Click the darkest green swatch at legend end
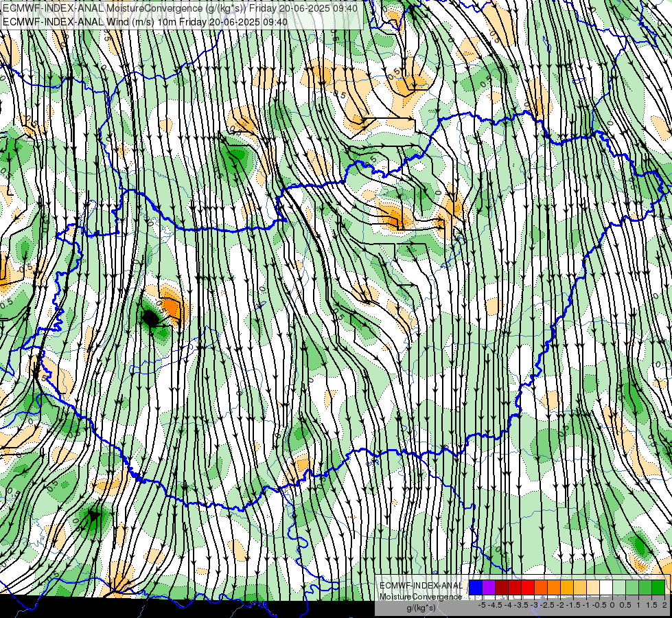672x618 pixels. [658, 587]
